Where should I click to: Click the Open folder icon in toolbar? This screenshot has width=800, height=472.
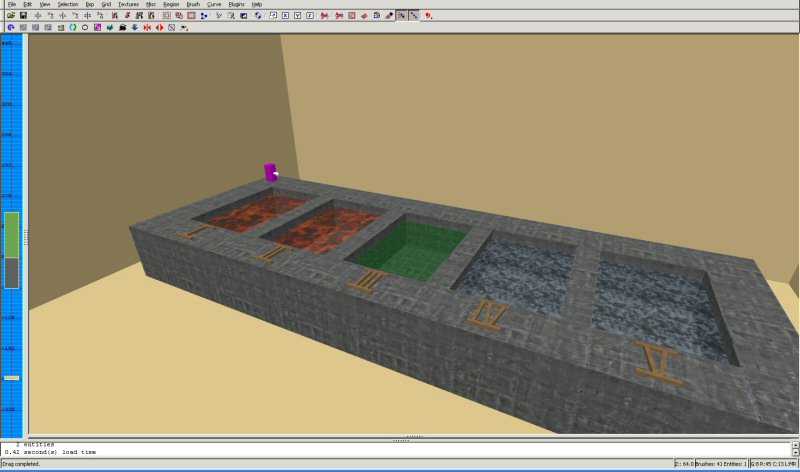coord(10,16)
